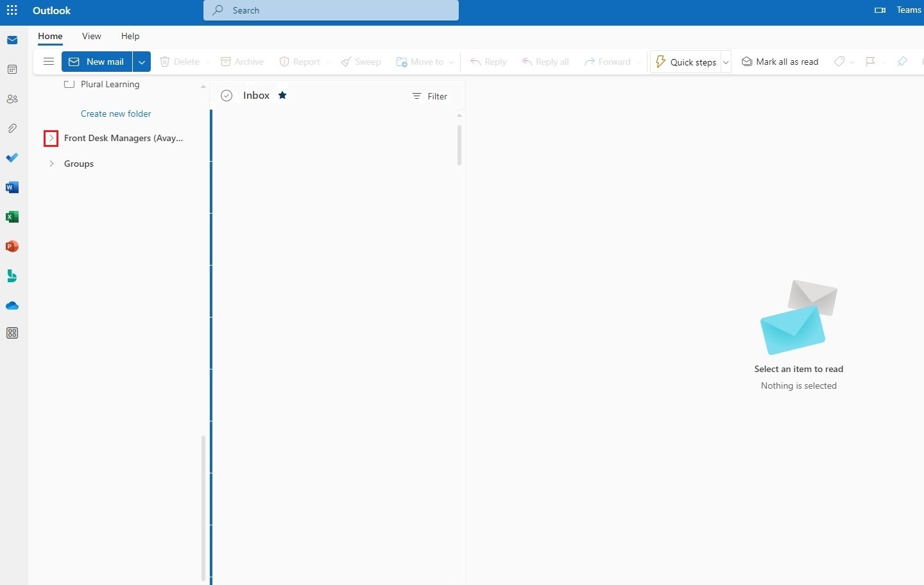Select the Groups label
The width and height of the screenshot is (924, 585).
coord(79,164)
